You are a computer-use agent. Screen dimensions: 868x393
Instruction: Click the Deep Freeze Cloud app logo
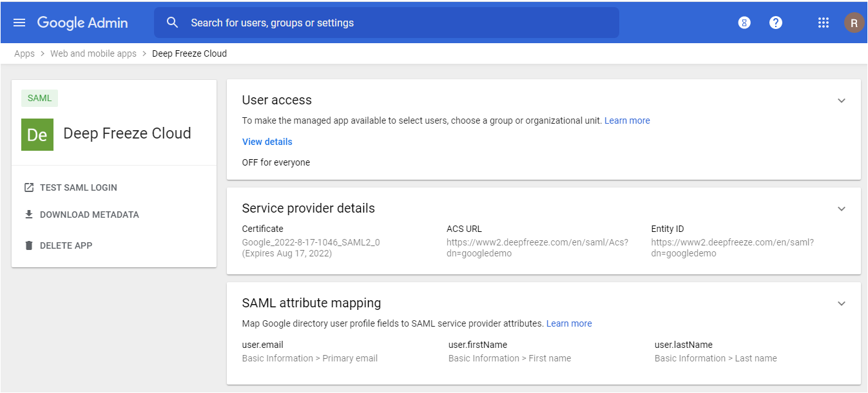point(37,134)
